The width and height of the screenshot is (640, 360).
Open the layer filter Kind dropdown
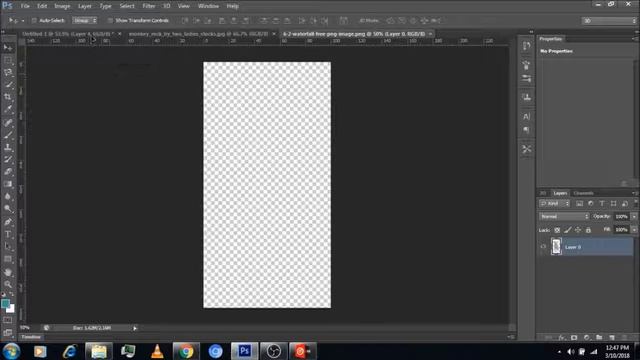coord(554,203)
